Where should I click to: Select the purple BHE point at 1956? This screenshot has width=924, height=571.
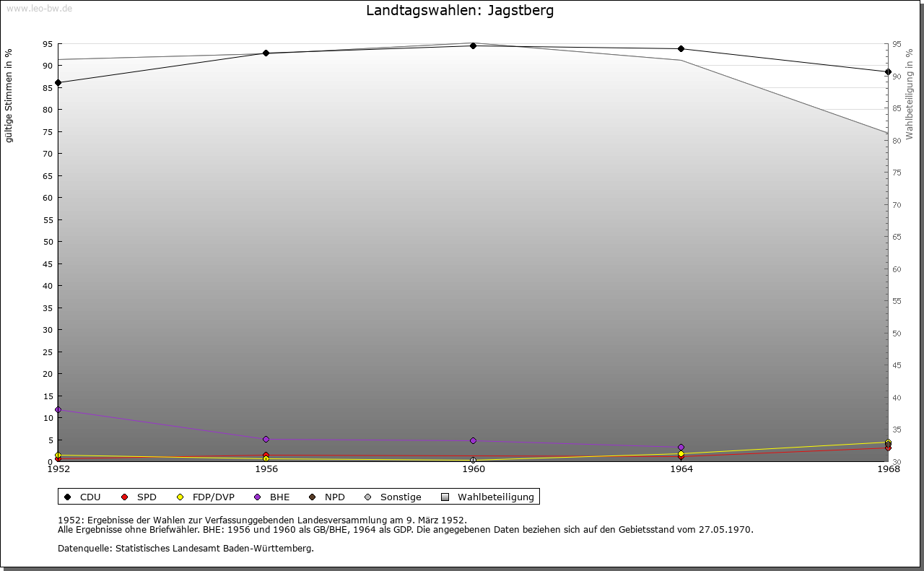[x=266, y=439]
